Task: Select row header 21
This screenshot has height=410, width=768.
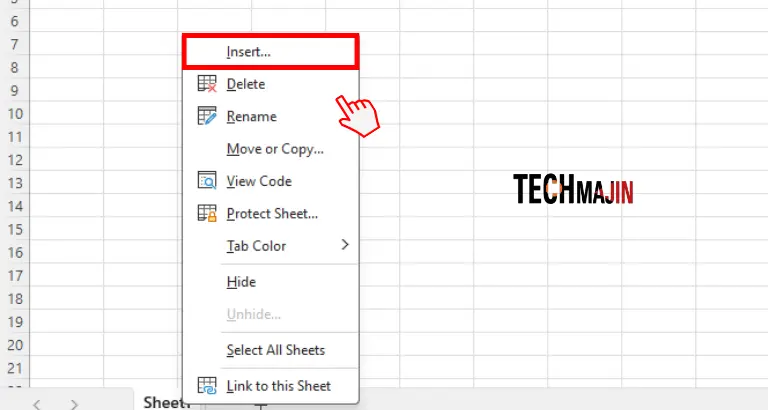Action: (x=15, y=368)
